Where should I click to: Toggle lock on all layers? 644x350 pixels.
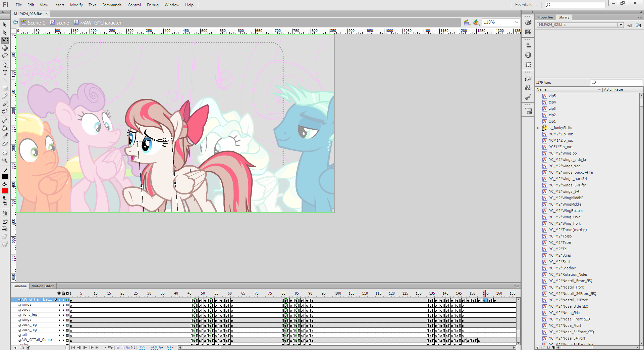[63, 293]
